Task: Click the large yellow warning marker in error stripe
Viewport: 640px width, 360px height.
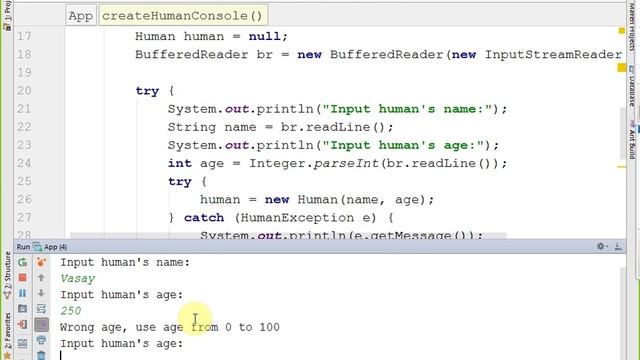Action: (622, 67)
